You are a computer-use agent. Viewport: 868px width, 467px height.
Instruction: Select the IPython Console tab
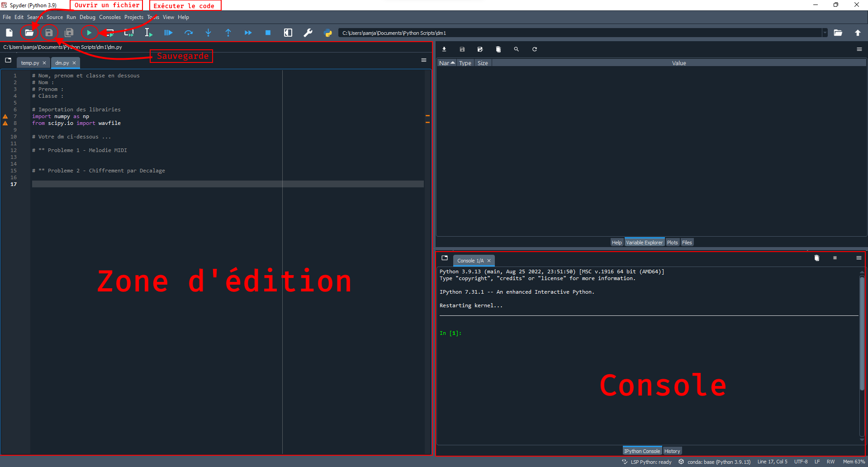(x=642, y=451)
